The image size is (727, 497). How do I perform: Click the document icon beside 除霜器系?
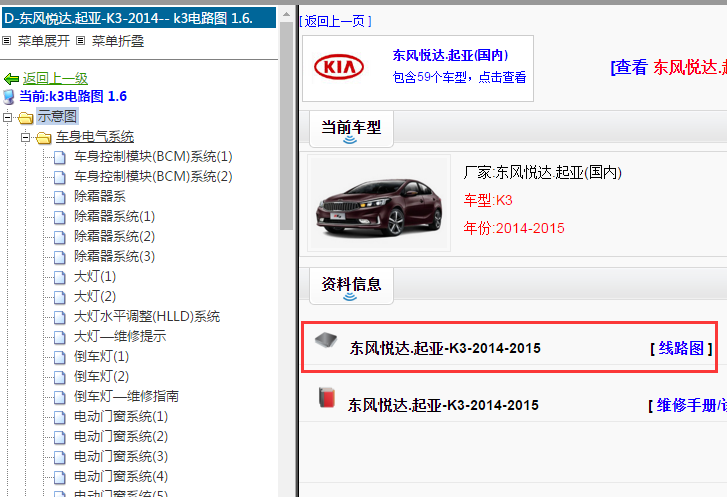(x=59, y=198)
